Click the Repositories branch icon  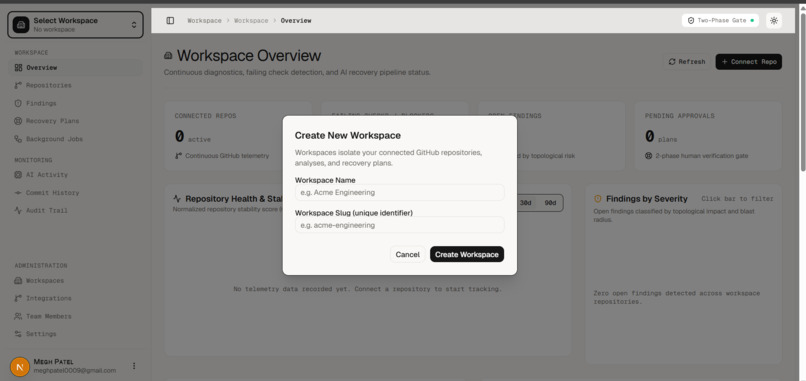pos(19,85)
